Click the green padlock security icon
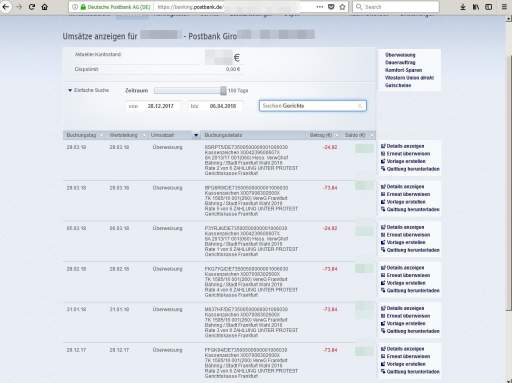This screenshot has height=383, width=512. [83, 7]
